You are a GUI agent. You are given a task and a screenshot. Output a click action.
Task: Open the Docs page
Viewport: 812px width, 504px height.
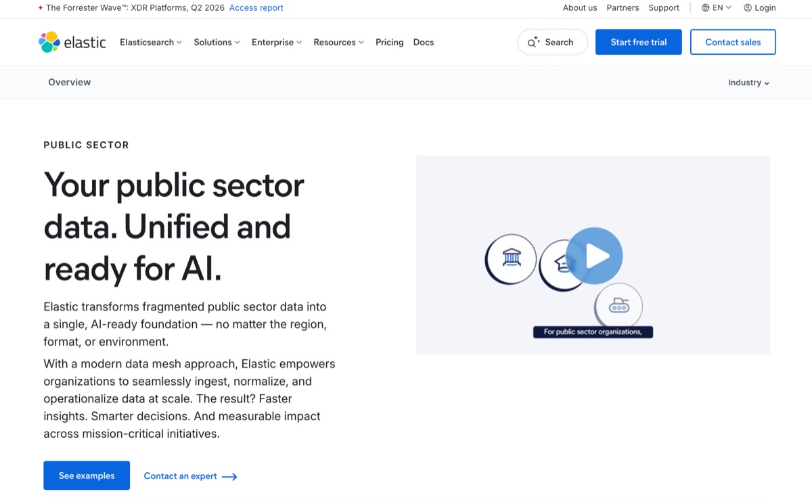(424, 42)
